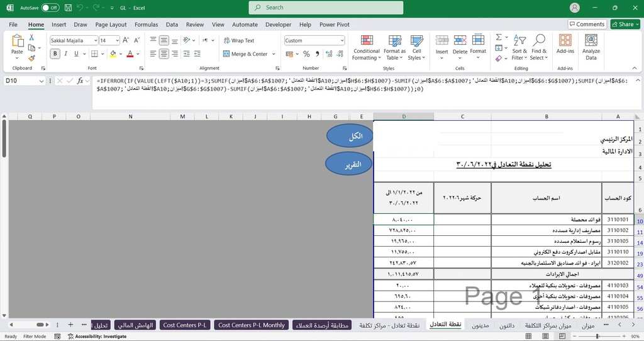This screenshot has height=341, width=644.
Task: Click Align Right icon
Action: (x=175, y=54)
